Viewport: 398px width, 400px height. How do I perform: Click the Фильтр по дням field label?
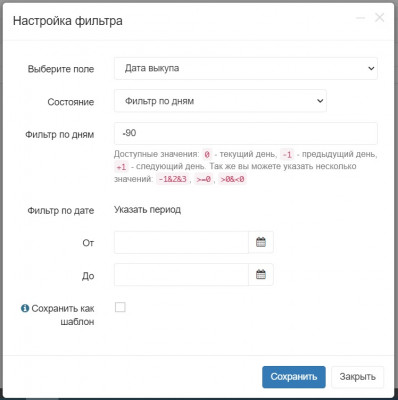(x=60, y=135)
